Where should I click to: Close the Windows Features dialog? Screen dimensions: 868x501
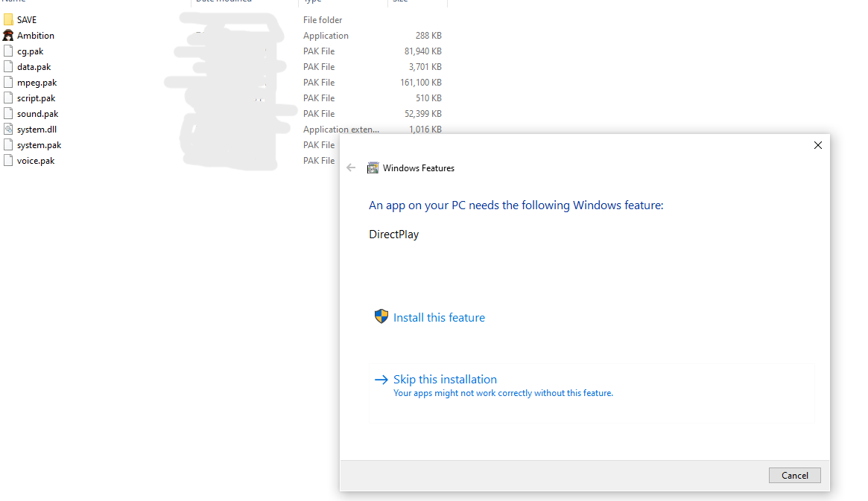pos(817,145)
